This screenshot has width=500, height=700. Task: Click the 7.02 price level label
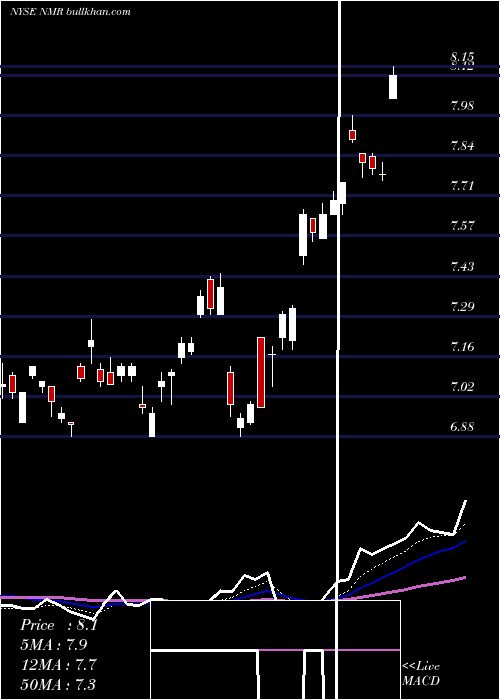462,386
